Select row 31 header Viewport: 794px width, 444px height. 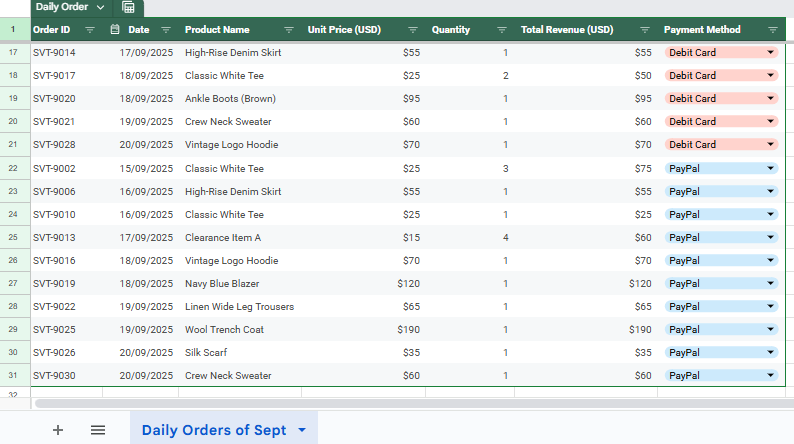tap(13, 376)
